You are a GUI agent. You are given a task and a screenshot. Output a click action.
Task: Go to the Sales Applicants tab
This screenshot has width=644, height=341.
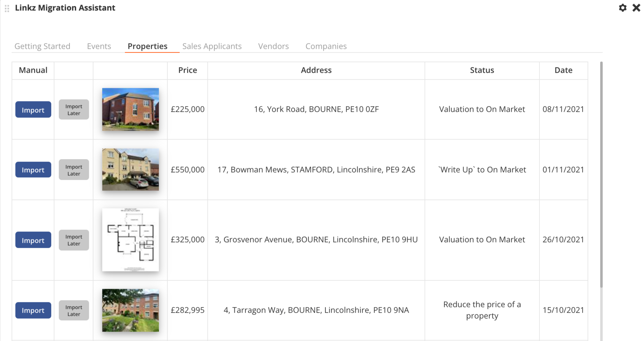point(212,46)
